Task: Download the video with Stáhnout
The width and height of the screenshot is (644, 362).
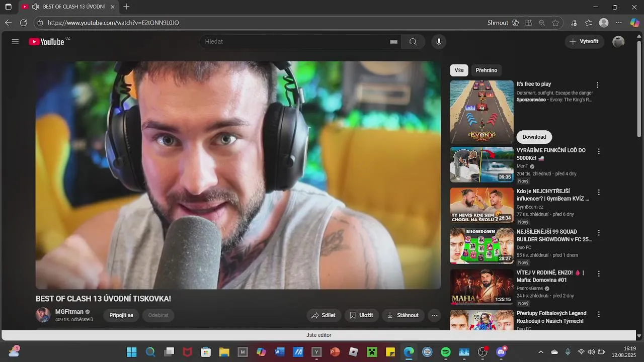Action: (403, 315)
